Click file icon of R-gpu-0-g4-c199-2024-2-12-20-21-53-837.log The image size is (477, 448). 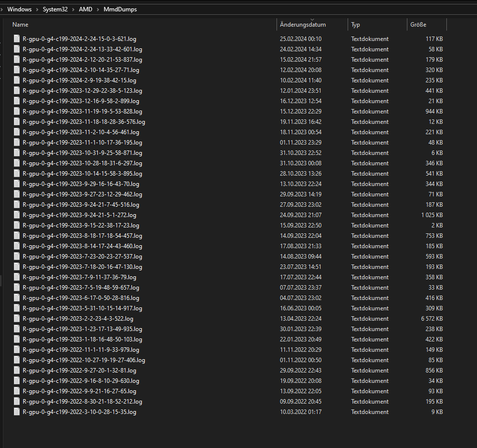click(17, 59)
